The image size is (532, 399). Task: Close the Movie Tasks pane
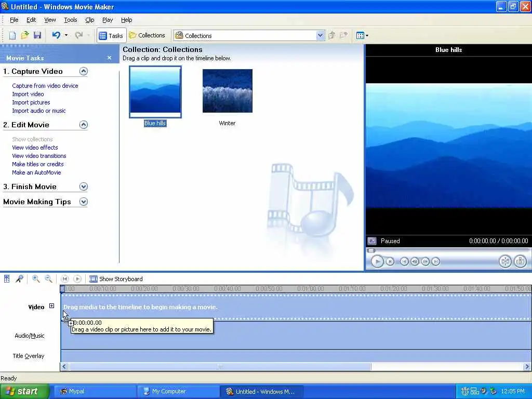[109, 58]
